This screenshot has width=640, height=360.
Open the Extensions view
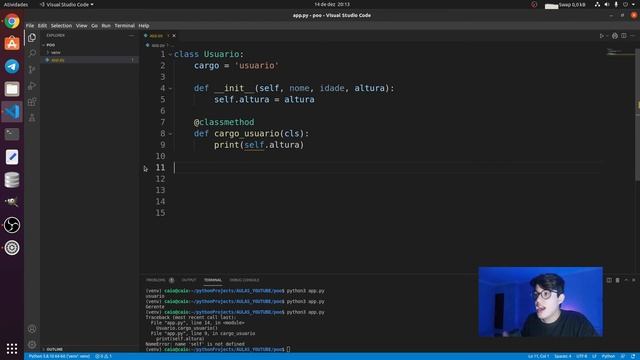coord(32,102)
